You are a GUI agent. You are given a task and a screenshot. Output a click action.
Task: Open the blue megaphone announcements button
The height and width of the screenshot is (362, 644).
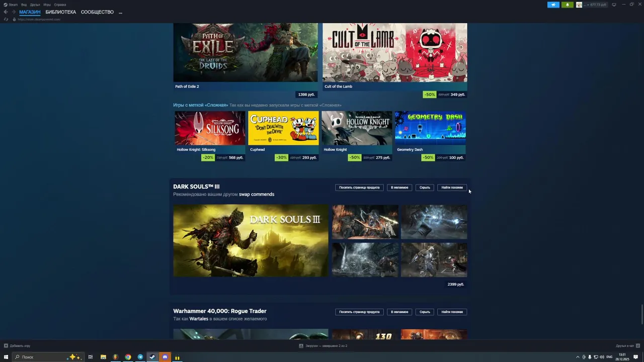pos(553,5)
